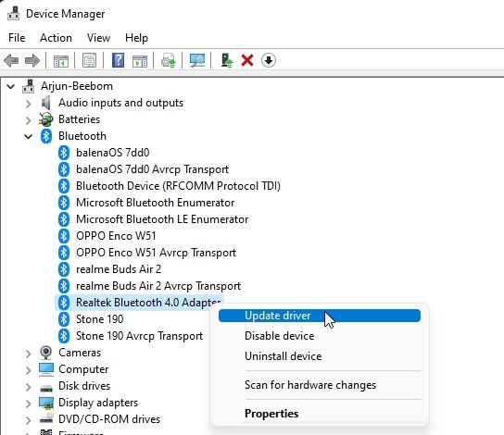
Task: Click the Display adapters icon
Action: (46, 403)
